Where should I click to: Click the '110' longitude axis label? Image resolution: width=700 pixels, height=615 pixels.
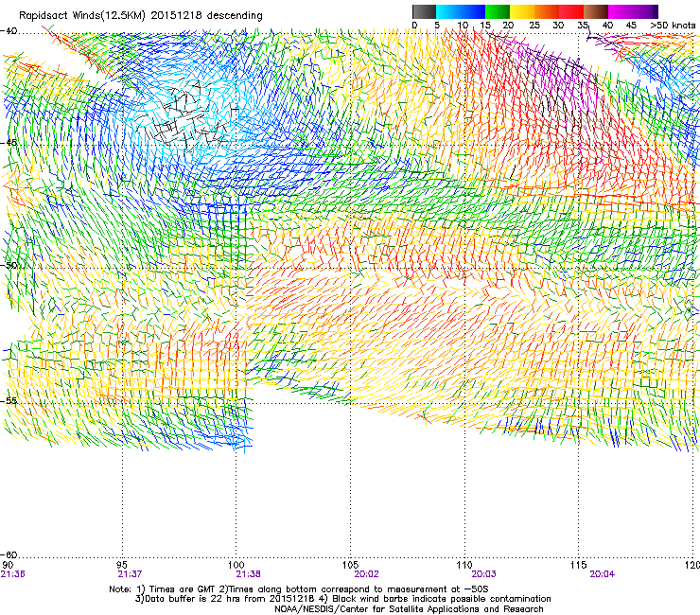coord(464,565)
